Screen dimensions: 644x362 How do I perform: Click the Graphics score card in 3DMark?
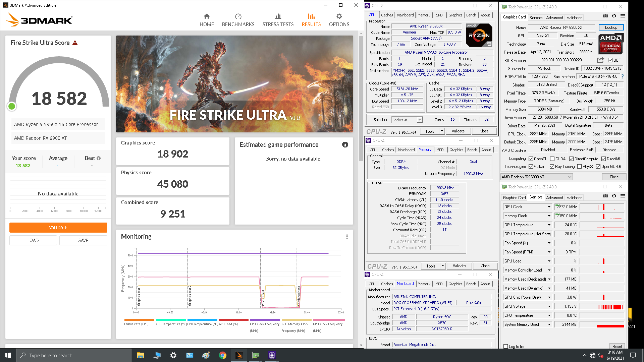tap(173, 151)
